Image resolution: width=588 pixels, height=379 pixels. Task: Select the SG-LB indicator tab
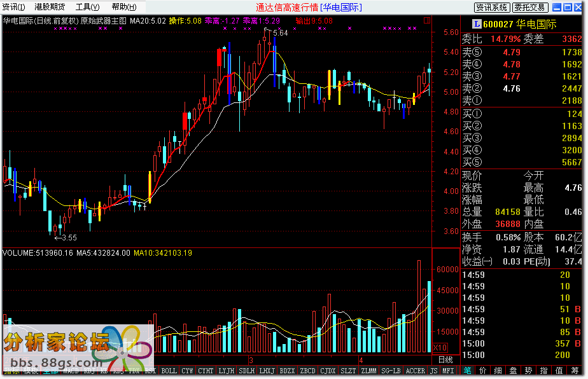(x=391, y=371)
